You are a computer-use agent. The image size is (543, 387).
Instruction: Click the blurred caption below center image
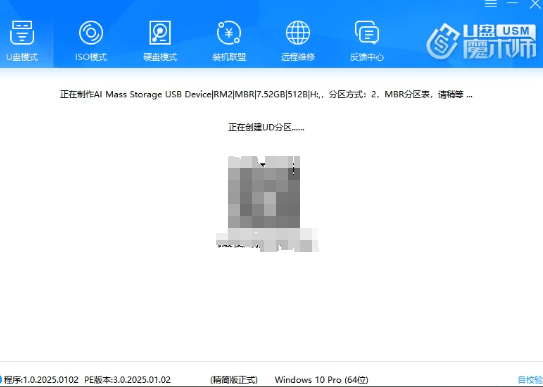(x=267, y=240)
